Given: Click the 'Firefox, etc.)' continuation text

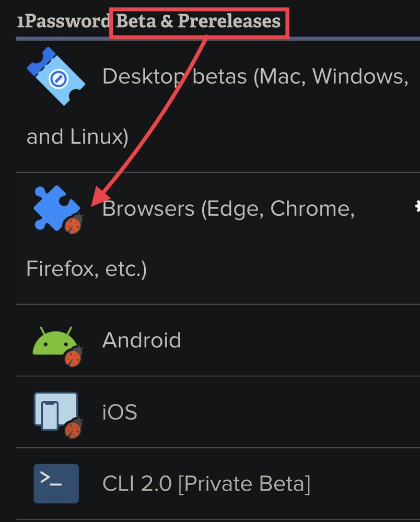Looking at the screenshot, I should click(x=87, y=269).
